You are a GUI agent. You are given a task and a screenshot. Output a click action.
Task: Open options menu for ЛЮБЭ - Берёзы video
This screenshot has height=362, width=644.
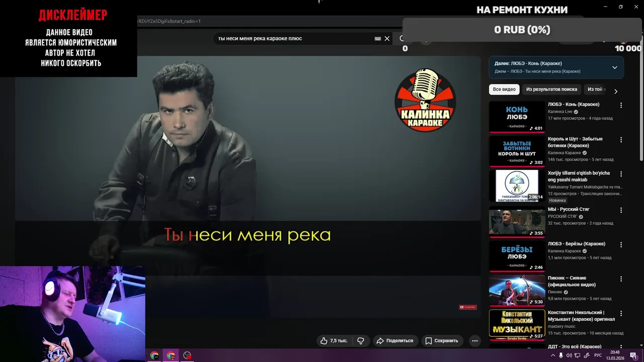point(621,244)
